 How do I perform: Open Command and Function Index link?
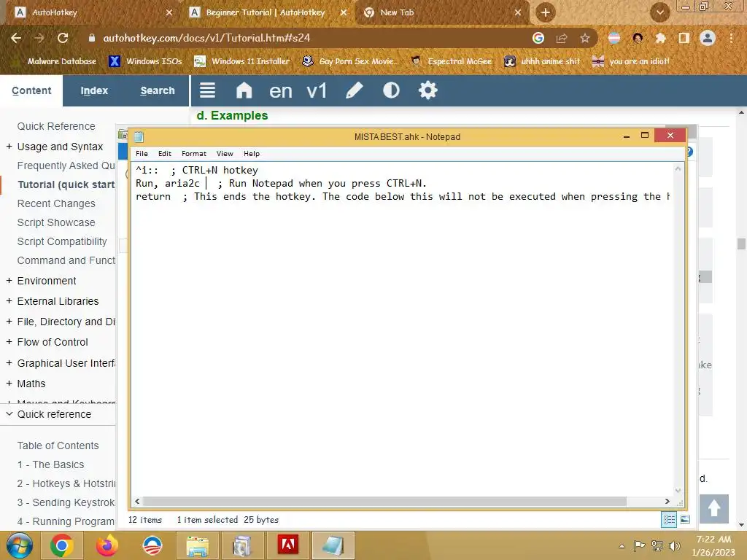click(66, 260)
